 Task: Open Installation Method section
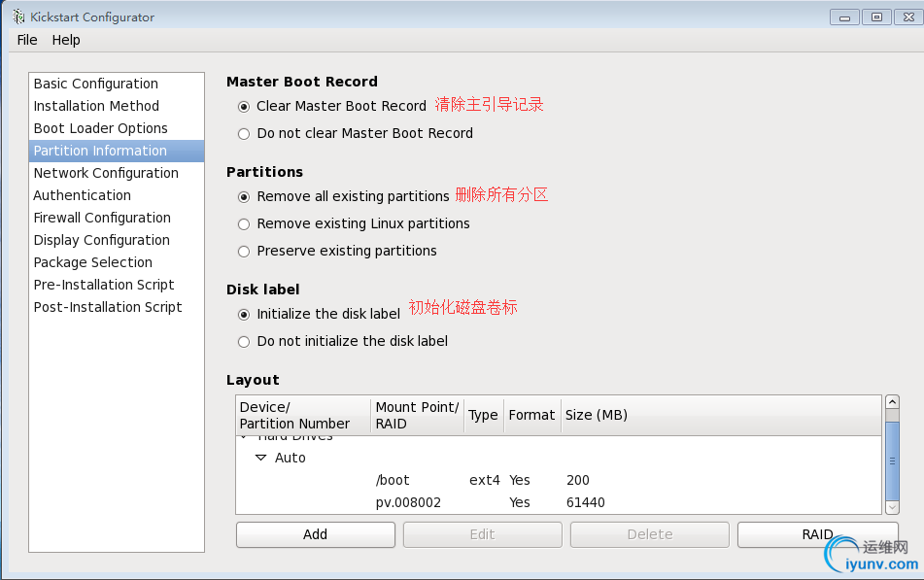(x=117, y=106)
